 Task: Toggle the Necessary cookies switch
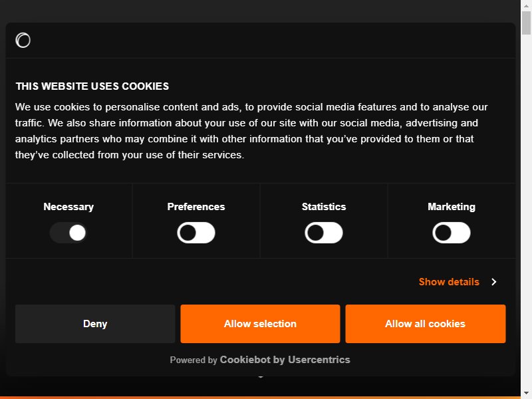point(68,233)
